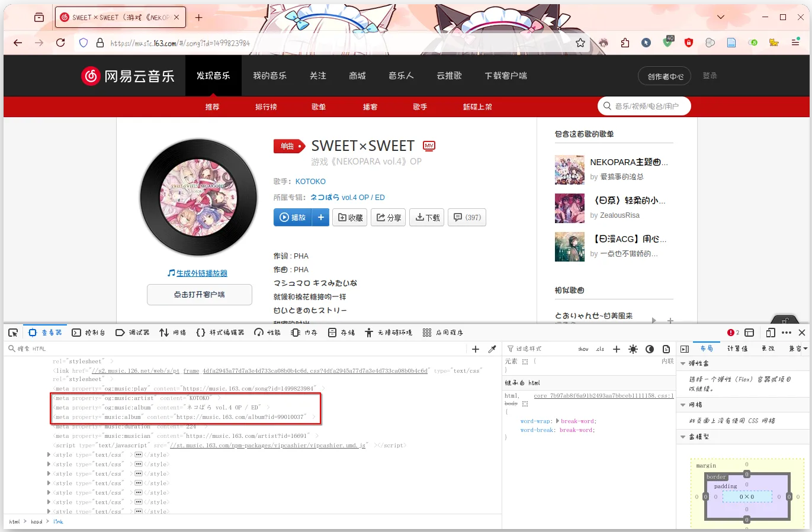Viewport: 812px width, 532px height.
Task: Toggle :hov pseudo-class panel
Action: pyautogui.click(x=583, y=349)
